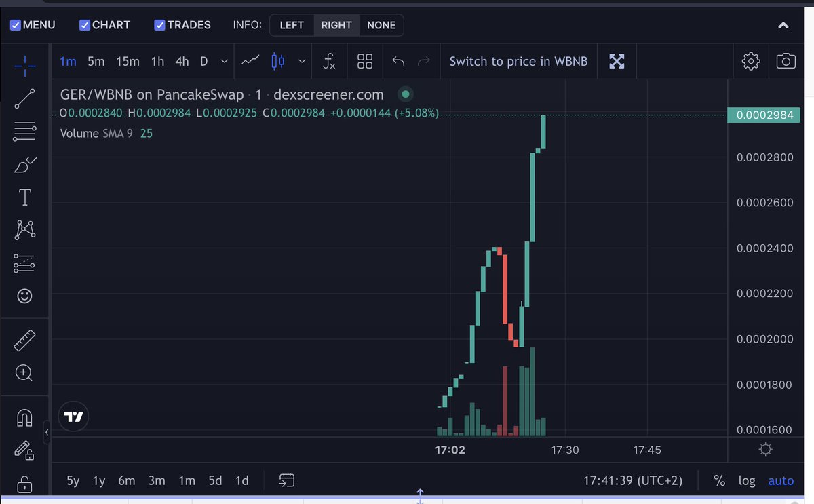
Task: Set INFO position to RIGHT
Action: pos(336,25)
